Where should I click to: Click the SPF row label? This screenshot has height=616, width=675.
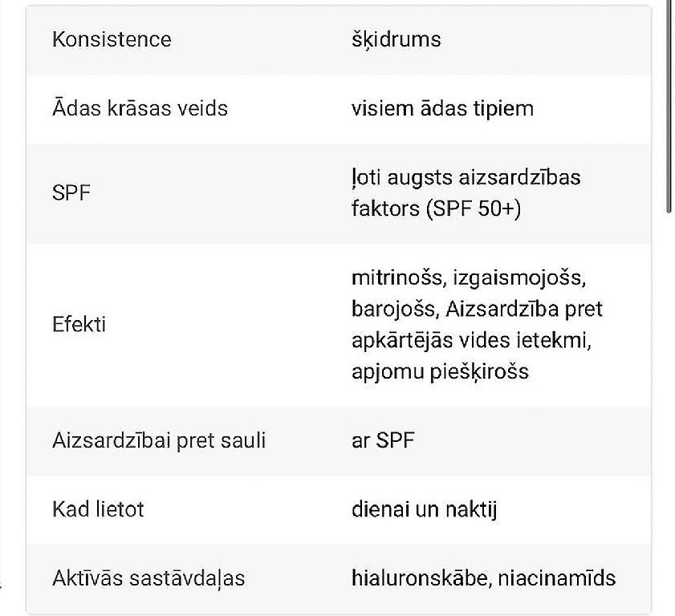[x=71, y=192]
